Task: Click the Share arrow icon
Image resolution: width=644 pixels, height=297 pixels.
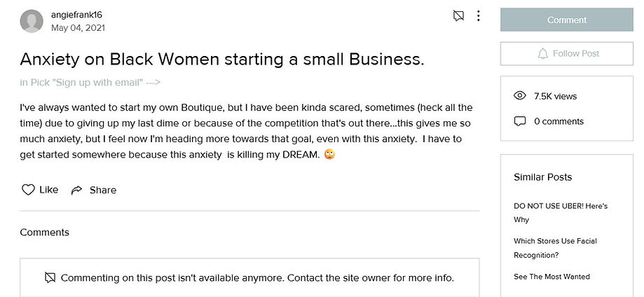Action: (77, 190)
